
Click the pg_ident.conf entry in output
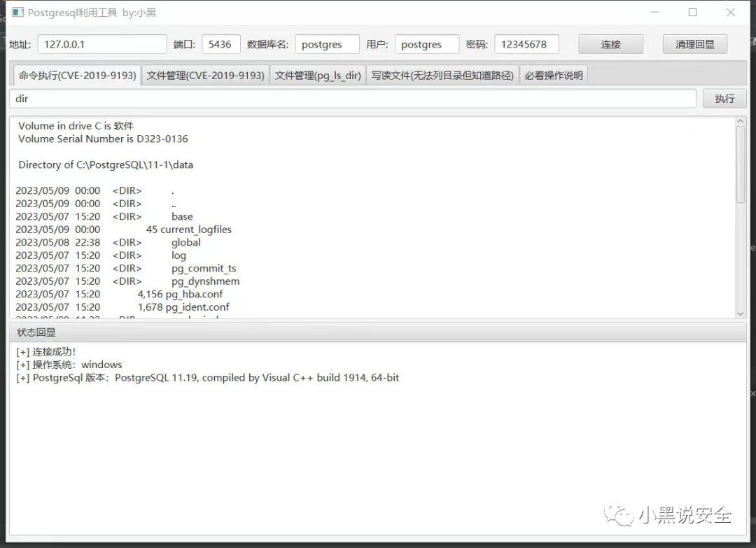[197, 307]
